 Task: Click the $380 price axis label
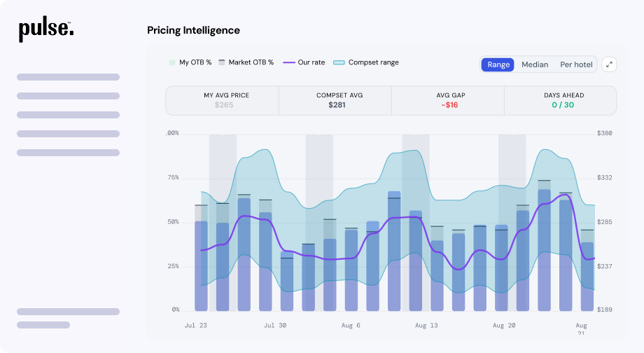tap(605, 133)
